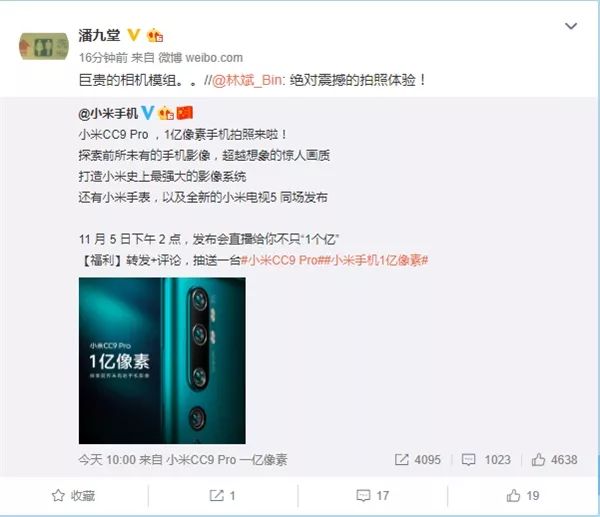Click the membership crown icon beside 潘九堂
Image resolution: width=600 pixels, height=517 pixels.
[x=155, y=36]
